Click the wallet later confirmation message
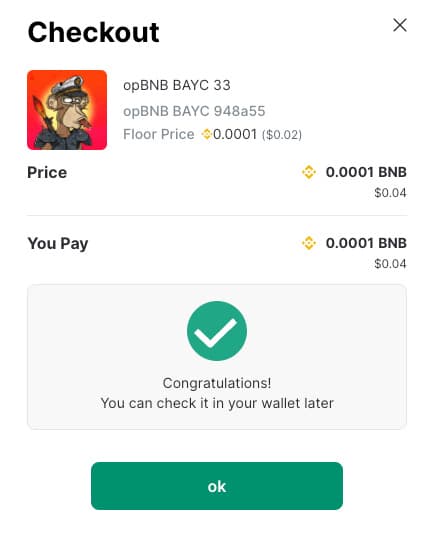This screenshot has height=533, width=433. click(x=217, y=403)
